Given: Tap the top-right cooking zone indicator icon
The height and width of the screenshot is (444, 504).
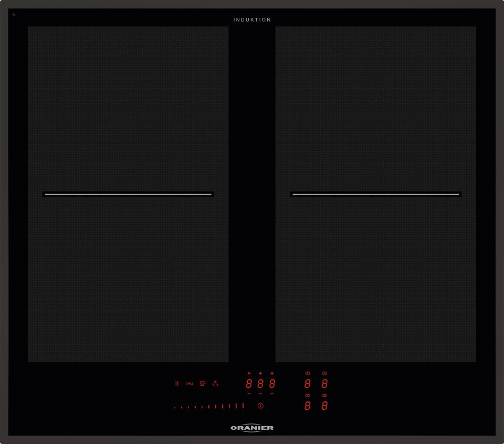Looking at the screenshot, I should [324, 373].
